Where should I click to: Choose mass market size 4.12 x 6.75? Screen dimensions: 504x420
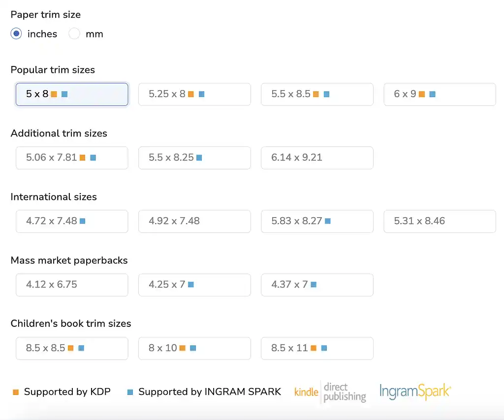pyautogui.click(x=72, y=285)
